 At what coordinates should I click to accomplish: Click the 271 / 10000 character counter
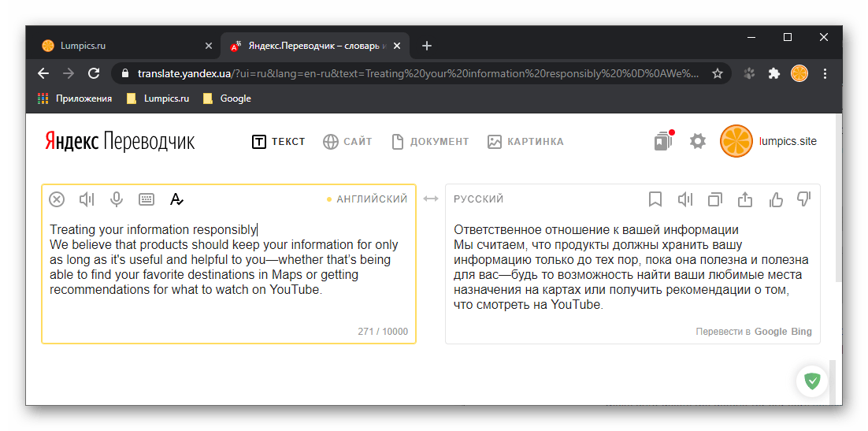coord(383,332)
